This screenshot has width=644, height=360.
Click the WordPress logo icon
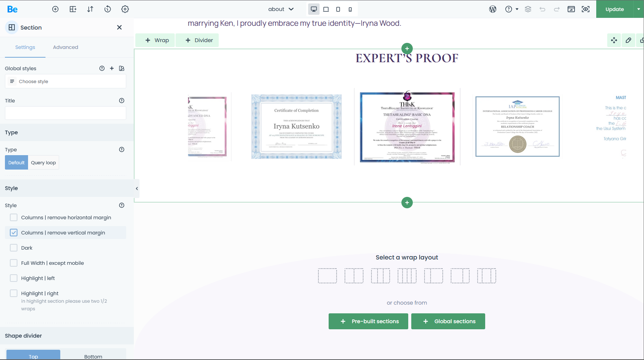493,9
